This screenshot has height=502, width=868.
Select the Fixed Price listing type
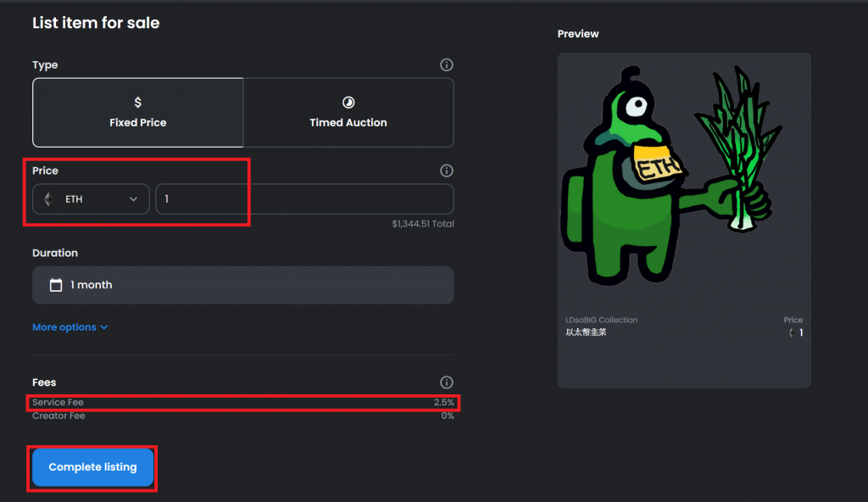(x=138, y=113)
